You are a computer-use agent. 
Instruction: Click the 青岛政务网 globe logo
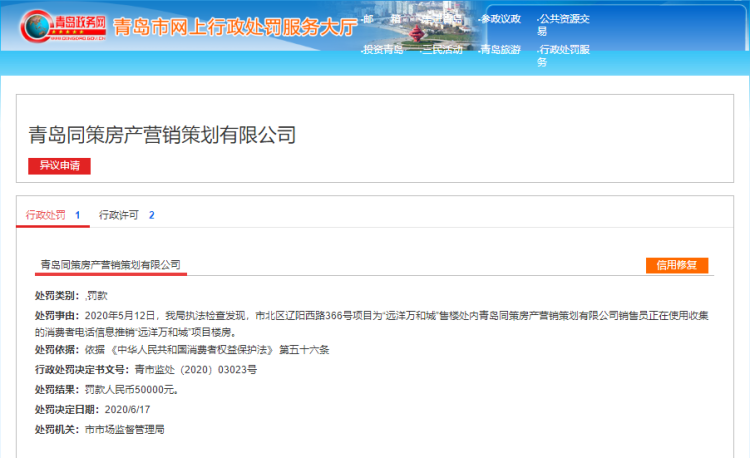pos(63,26)
